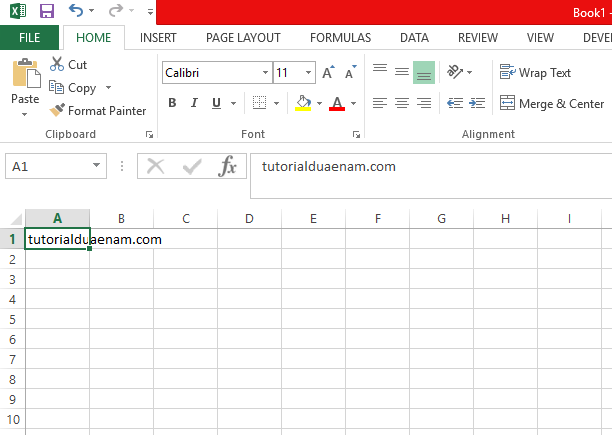This screenshot has height=435, width=612.
Task: Toggle Bold formatting
Action: click(172, 103)
